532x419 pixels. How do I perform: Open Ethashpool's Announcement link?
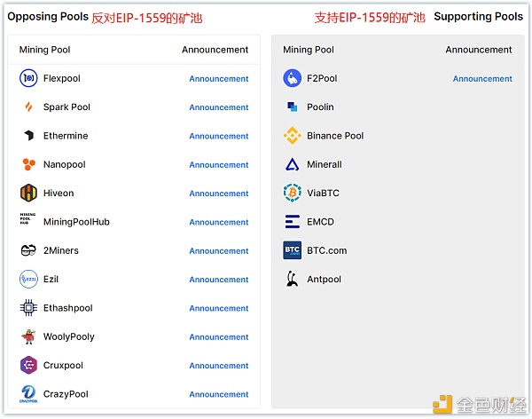219,308
